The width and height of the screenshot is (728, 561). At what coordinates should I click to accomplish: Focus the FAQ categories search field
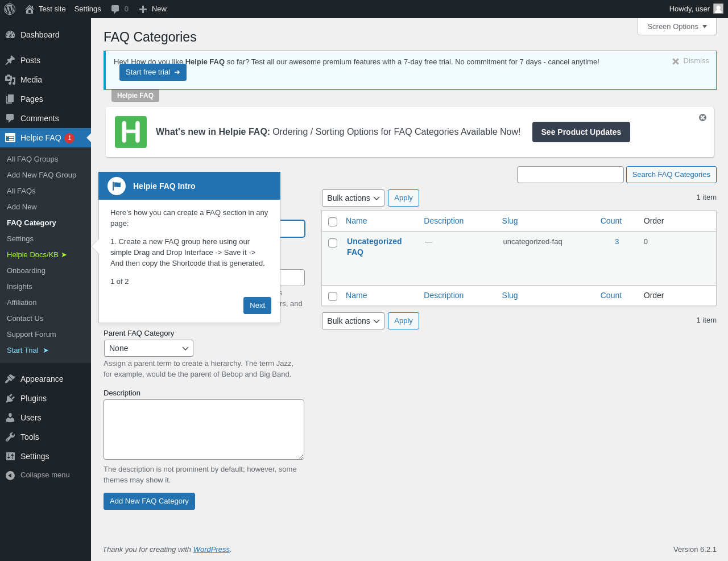[570, 175]
